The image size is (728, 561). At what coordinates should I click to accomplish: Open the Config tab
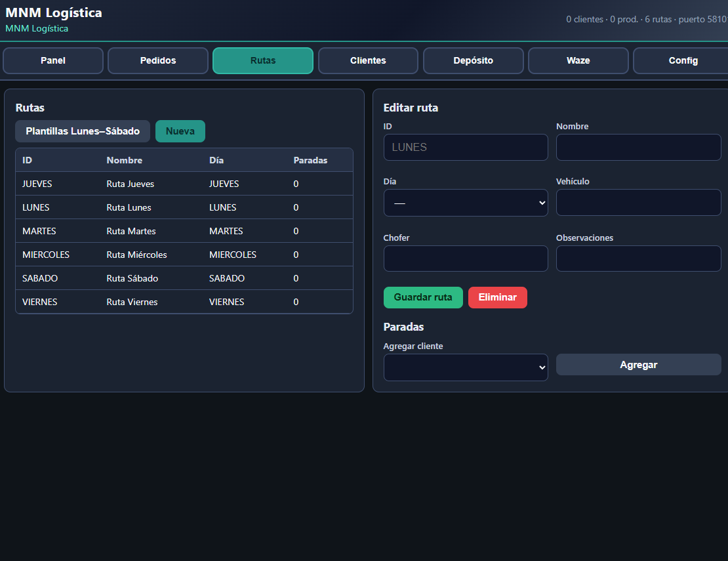681,60
